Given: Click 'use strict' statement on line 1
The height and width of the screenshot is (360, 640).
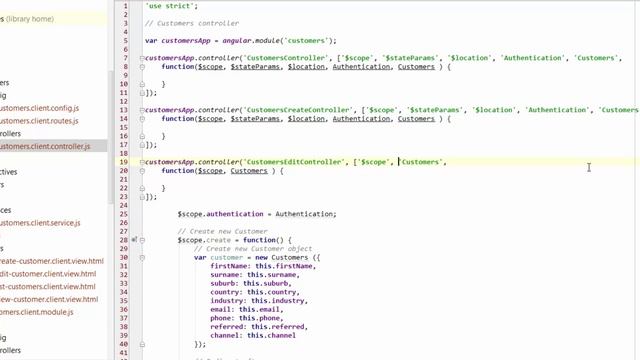Looking at the screenshot, I should (171, 6).
